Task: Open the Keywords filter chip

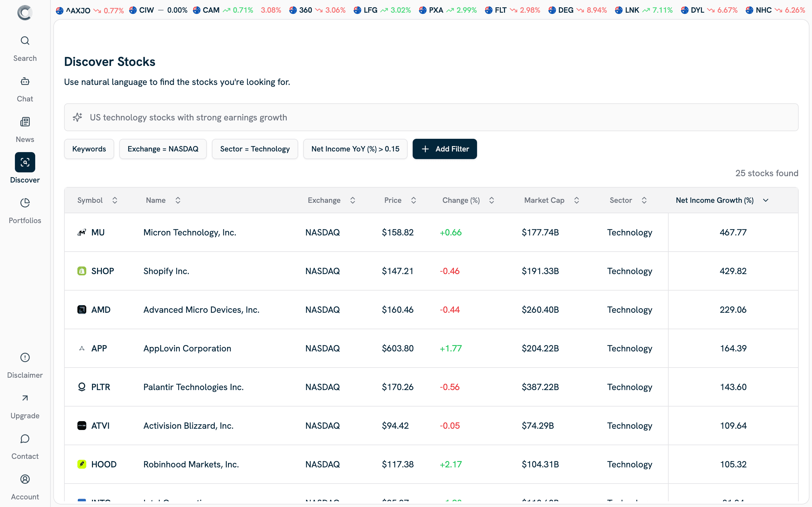Action: [89, 149]
